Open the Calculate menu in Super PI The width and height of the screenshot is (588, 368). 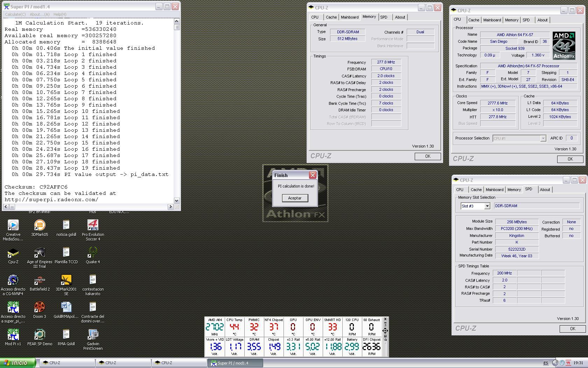click(15, 14)
